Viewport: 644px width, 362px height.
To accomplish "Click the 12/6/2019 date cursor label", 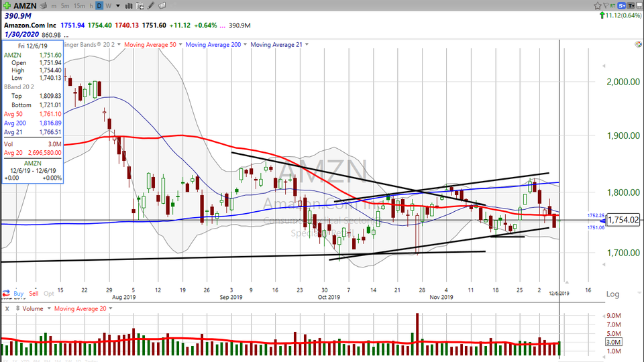I will point(559,294).
